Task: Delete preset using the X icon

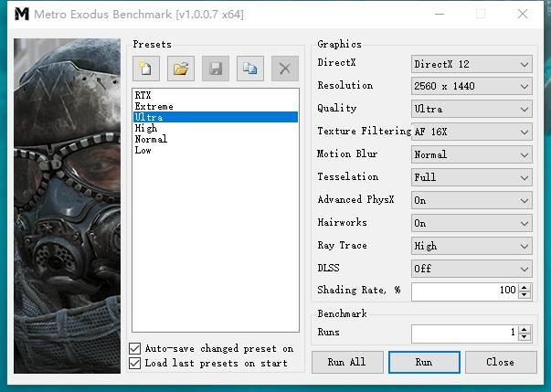Action: (x=285, y=69)
